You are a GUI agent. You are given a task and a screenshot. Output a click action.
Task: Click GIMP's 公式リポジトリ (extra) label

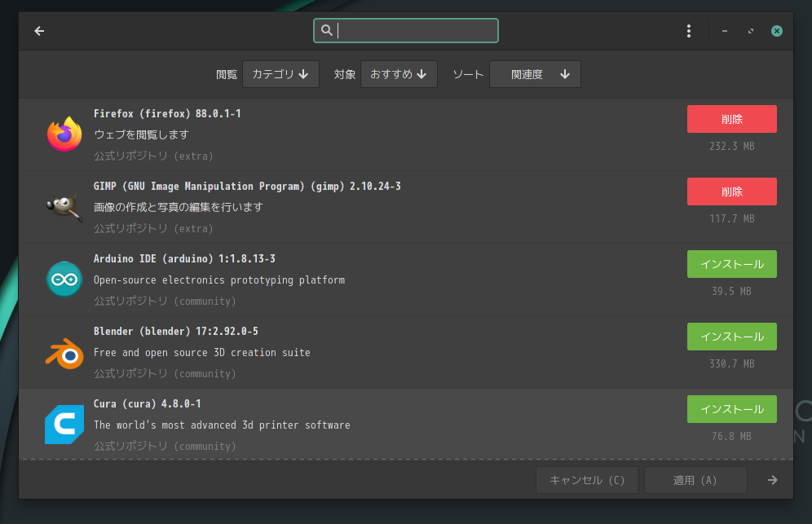[x=153, y=228]
